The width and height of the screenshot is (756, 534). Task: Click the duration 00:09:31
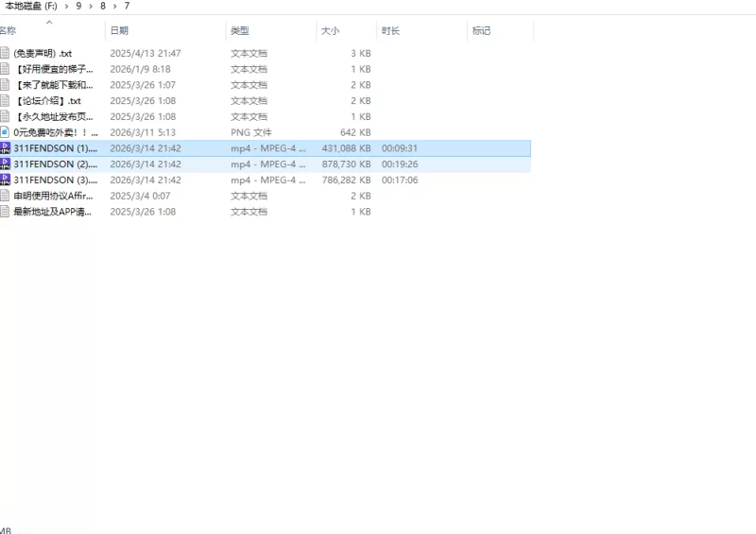coord(400,148)
